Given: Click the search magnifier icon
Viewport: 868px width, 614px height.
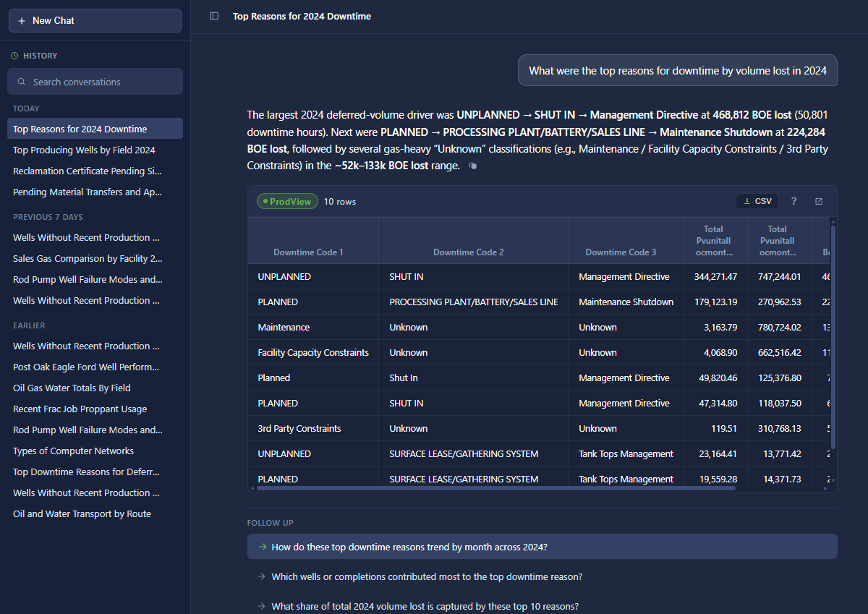Looking at the screenshot, I should pos(22,82).
